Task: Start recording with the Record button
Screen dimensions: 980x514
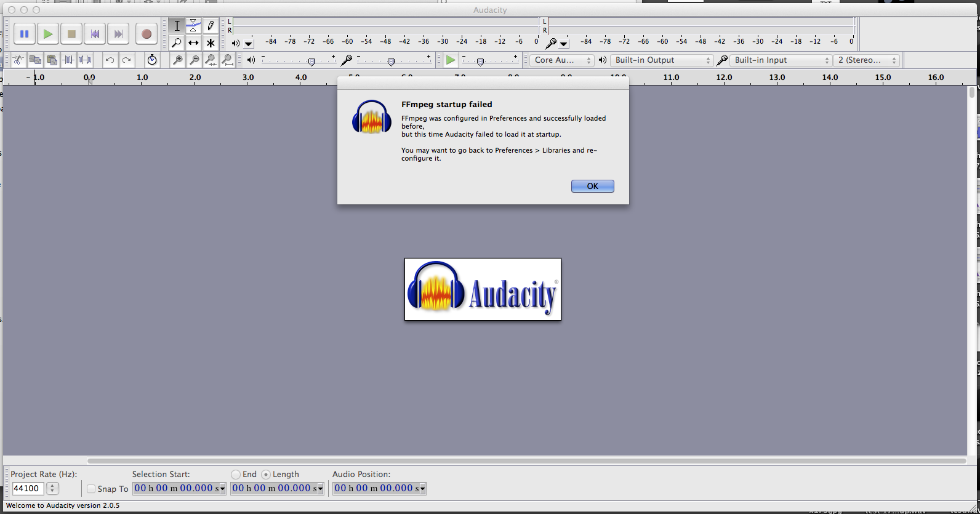Action: tap(147, 34)
